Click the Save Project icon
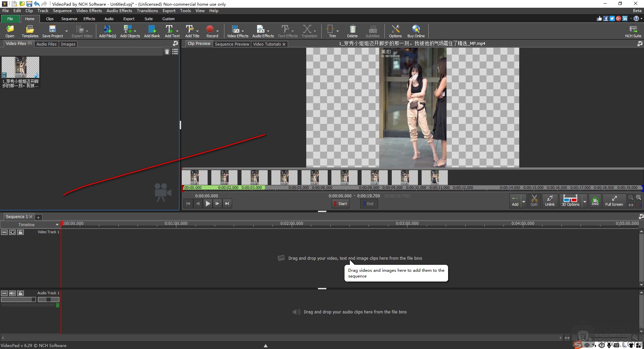This screenshot has height=349, width=644. [52, 31]
